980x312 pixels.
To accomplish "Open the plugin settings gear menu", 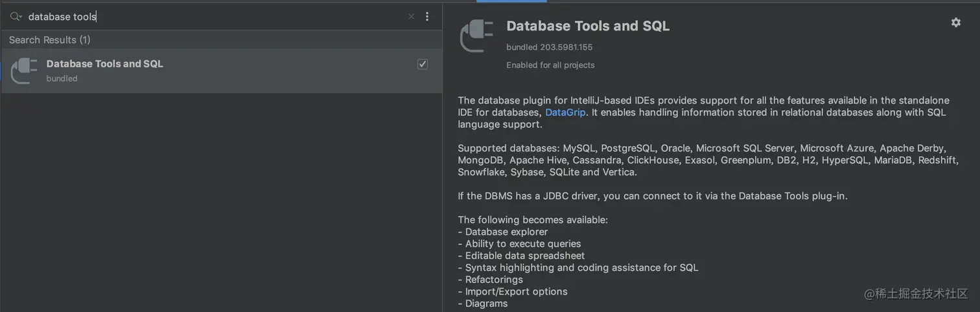I will pos(956,23).
